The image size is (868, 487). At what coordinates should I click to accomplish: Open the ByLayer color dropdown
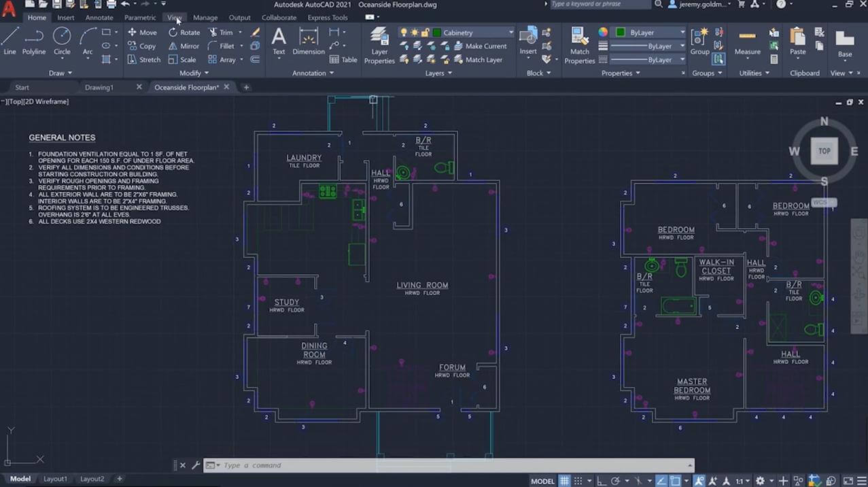[682, 33]
